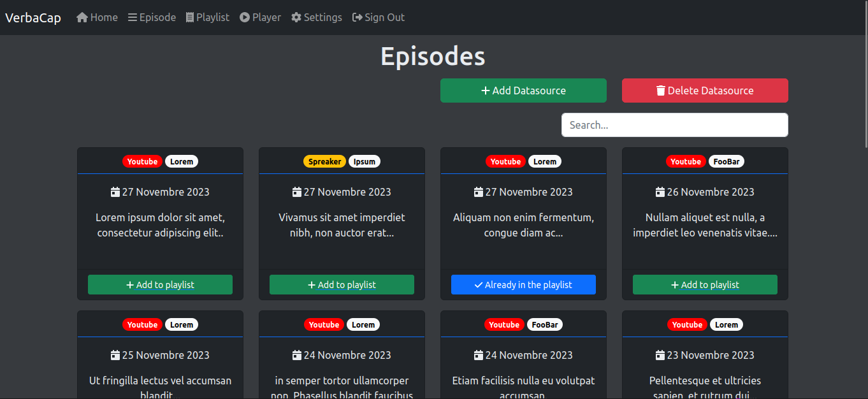The width and height of the screenshot is (868, 399).
Task: Click the Delete Datasource button
Action: [x=705, y=91]
